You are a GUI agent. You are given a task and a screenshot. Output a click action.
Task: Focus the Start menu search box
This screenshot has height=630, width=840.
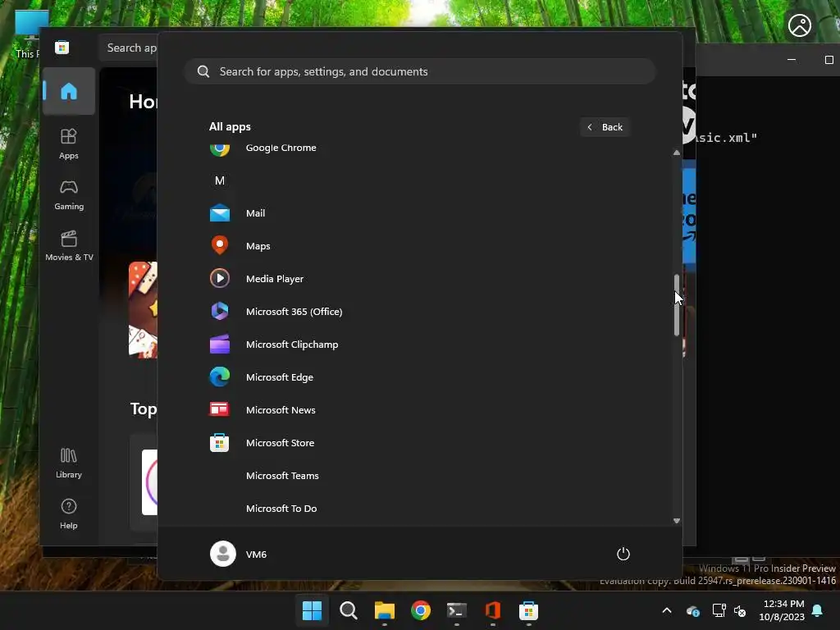(421, 72)
